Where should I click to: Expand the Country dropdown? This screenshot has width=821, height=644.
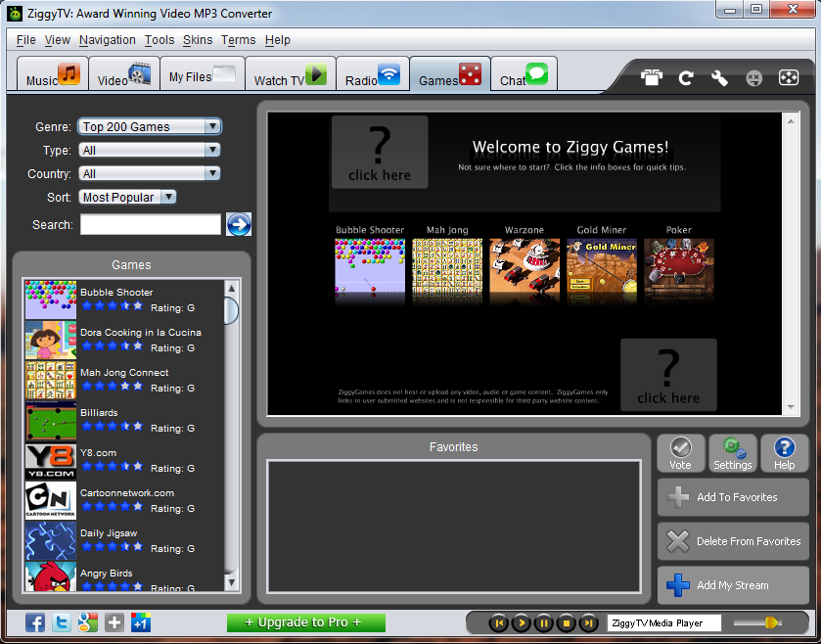pyautogui.click(x=150, y=174)
